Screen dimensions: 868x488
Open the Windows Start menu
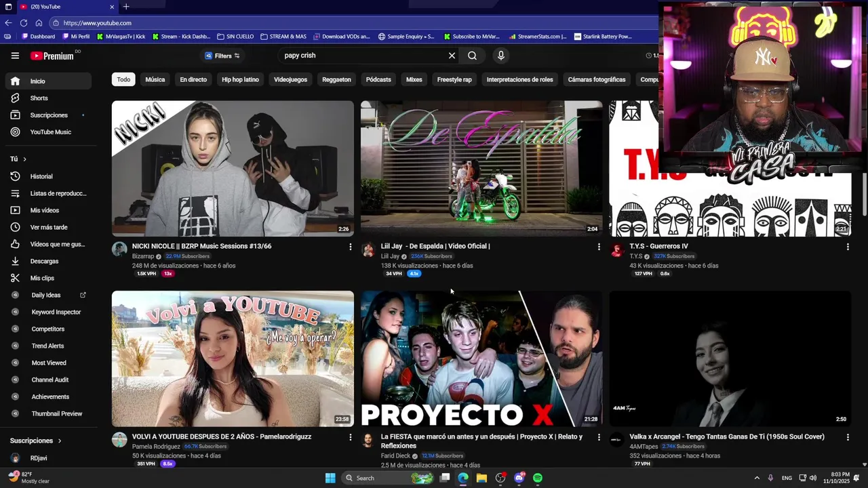330,478
